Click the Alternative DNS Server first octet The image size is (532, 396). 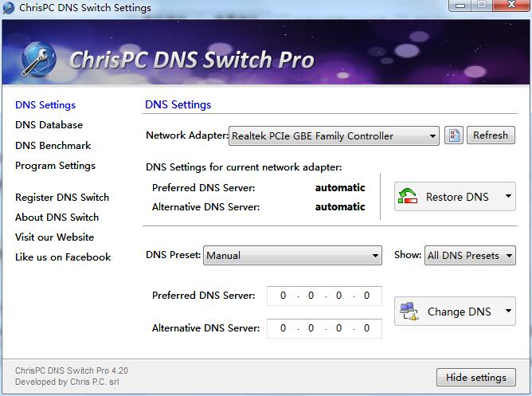pos(283,328)
